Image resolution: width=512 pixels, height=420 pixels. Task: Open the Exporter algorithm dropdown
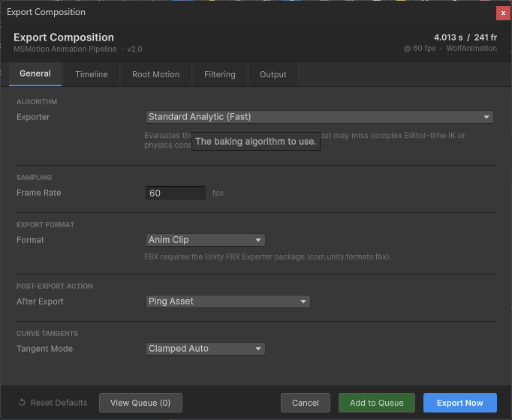click(320, 117)
